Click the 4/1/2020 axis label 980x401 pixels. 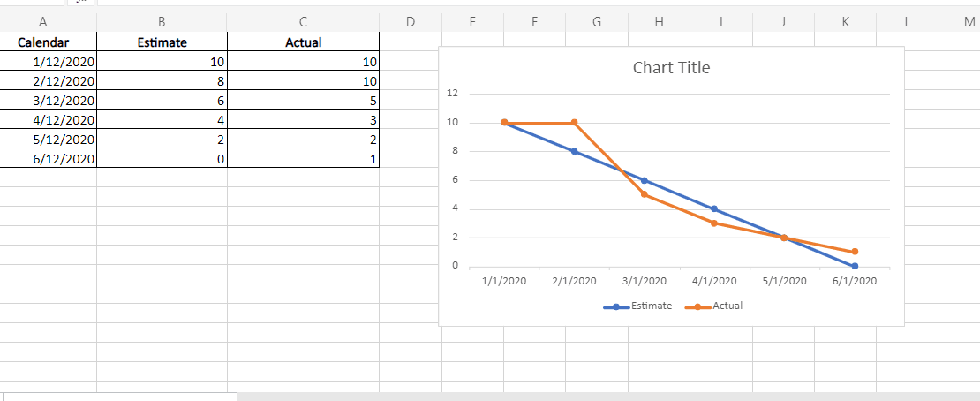[714, 281]
